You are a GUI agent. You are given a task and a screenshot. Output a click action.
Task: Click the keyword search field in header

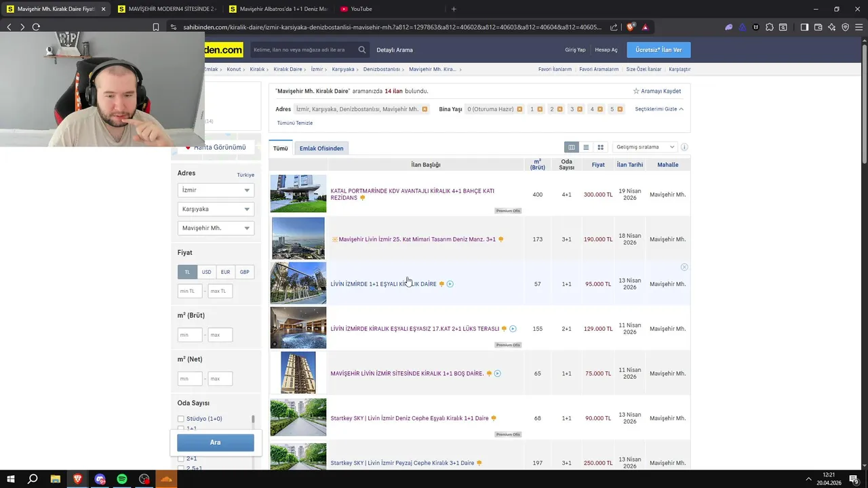pos(303,49)
